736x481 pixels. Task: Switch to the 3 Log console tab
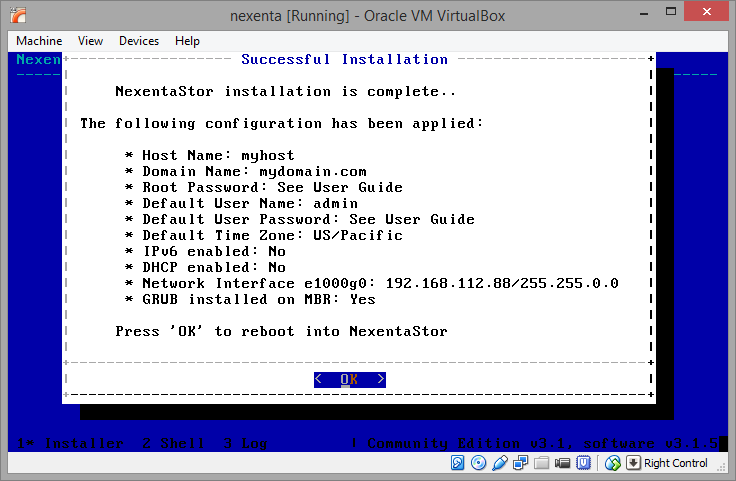(245, 443)
